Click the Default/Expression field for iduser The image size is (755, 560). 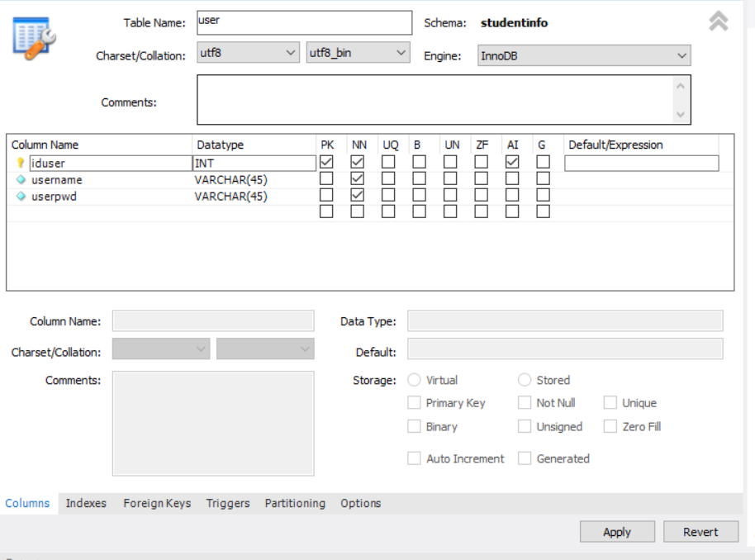click(x=641, y=164)
